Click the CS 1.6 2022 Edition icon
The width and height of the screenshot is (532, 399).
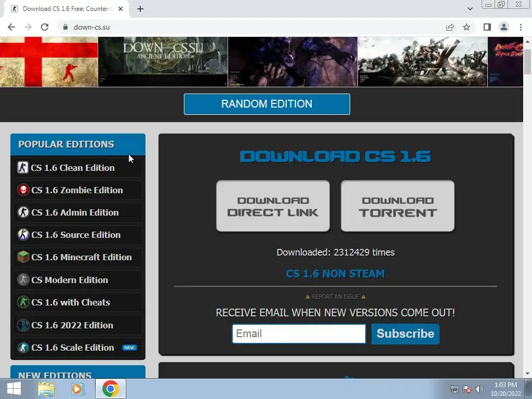coord(23,325)
